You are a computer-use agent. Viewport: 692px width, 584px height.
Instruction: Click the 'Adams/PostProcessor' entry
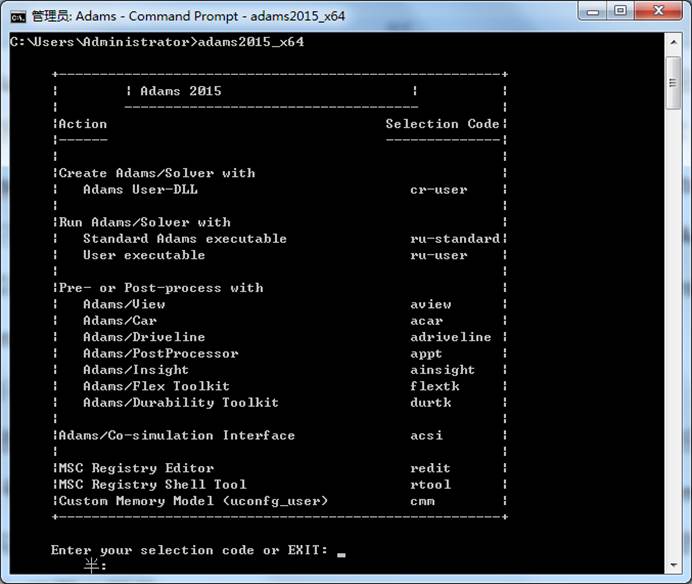[161, 354]
